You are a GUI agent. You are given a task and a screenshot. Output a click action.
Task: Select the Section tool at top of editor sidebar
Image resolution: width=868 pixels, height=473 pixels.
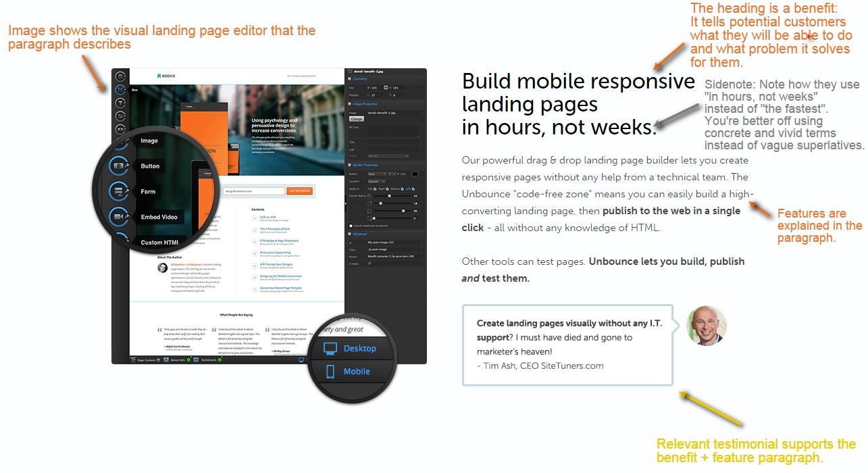click(x=120, y=76)
